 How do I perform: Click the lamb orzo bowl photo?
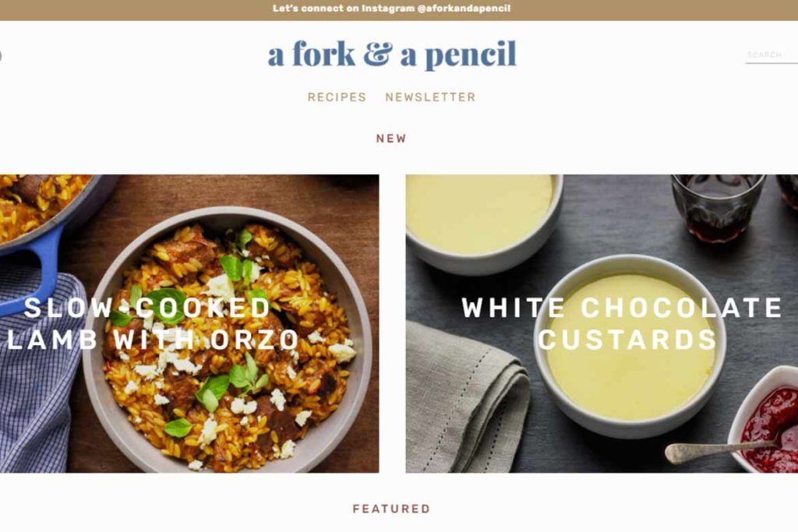coord(228,339)
